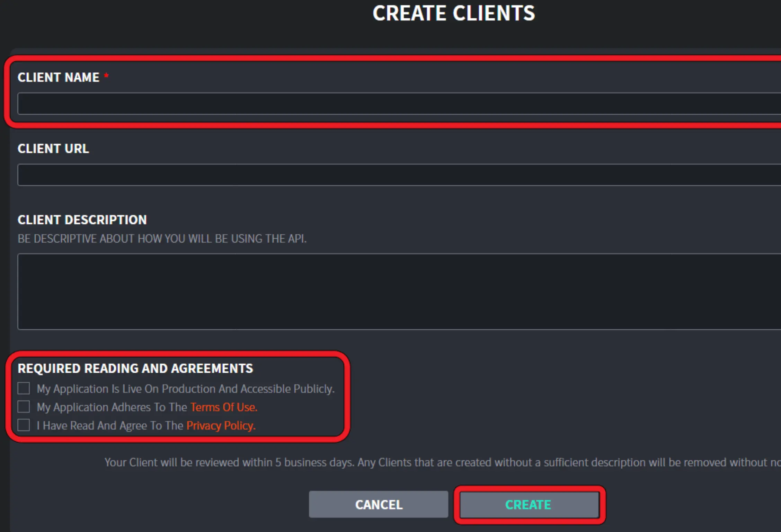Click the Client URL field label
Screen dimensions: 781x532
click(53, 149)
